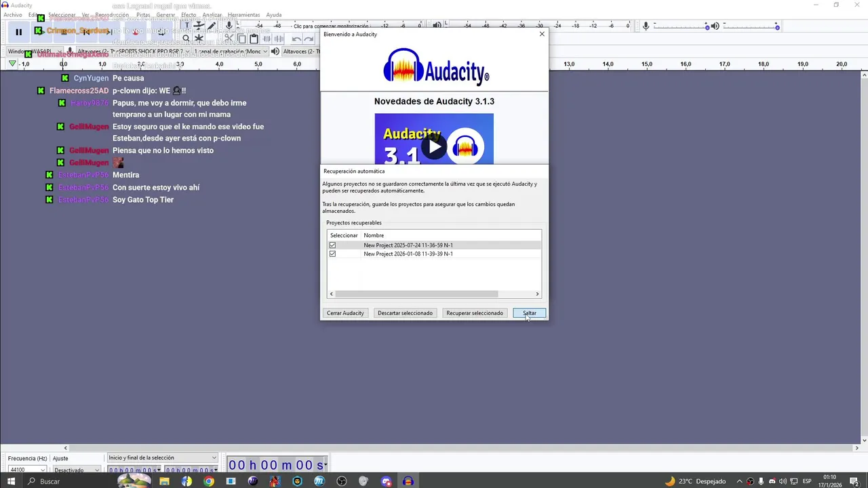Play the Audacity 3.1 welcome video
Screen dimensions: 868x488
pyautogui.click(x=434, y=146)
